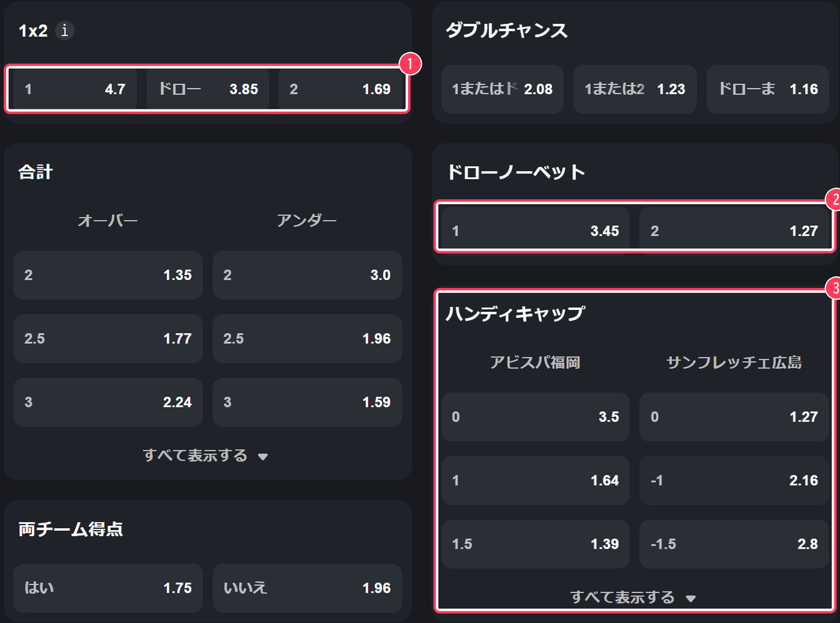Select Over 3 at odds 2.24
The width and height of the screenshot is (840, 623).
click(x=108, y=402)
